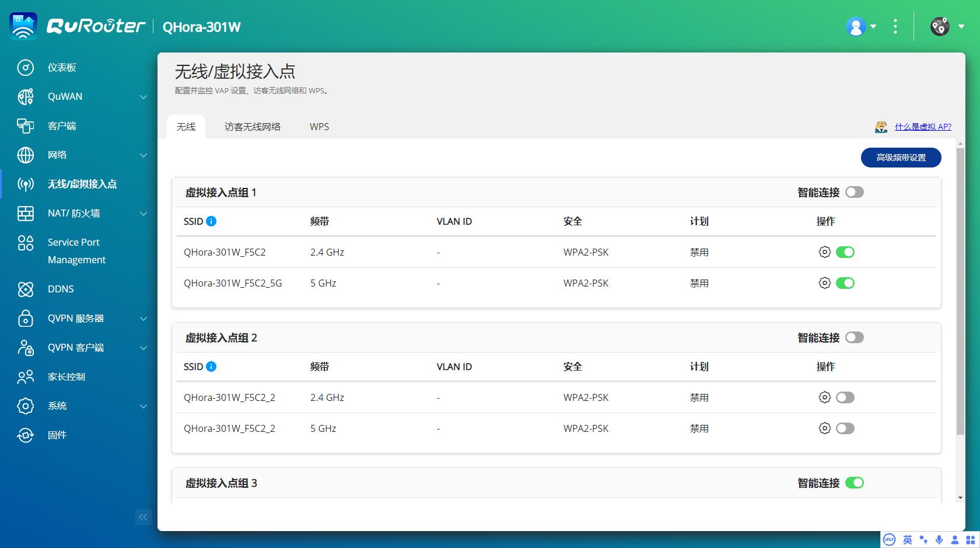980x548 pixels.
Task: Select 固件 (Firmware) in left sidebar
Action: click(x=57, y=435)
